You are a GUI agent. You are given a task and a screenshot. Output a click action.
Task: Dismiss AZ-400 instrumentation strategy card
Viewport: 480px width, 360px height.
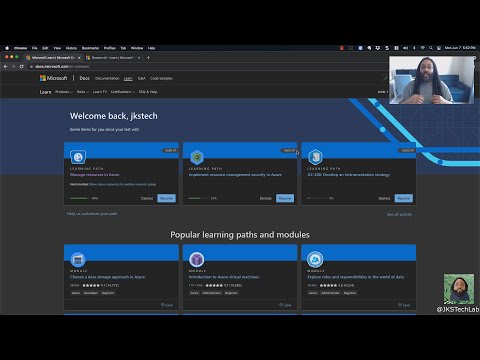click(x=384, y=198)
